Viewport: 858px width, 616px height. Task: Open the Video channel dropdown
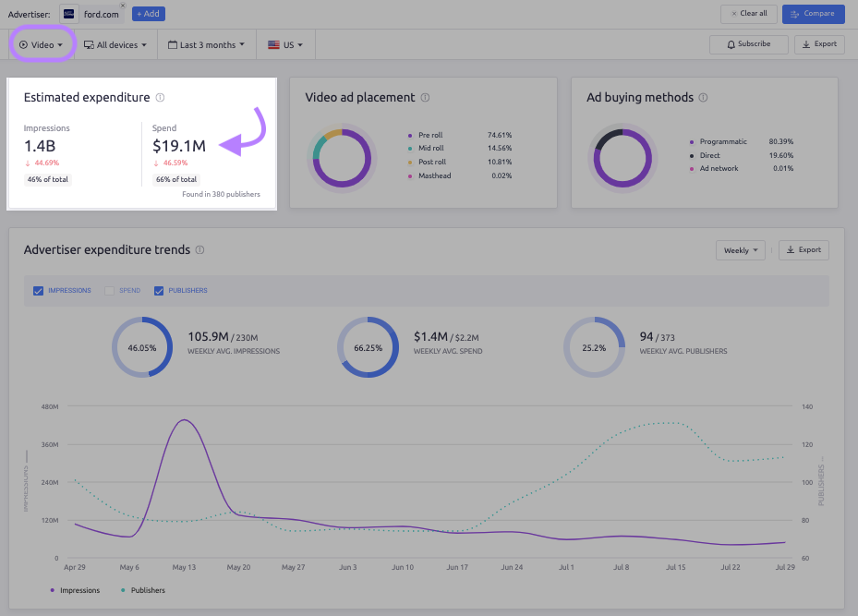click(42, 43)
